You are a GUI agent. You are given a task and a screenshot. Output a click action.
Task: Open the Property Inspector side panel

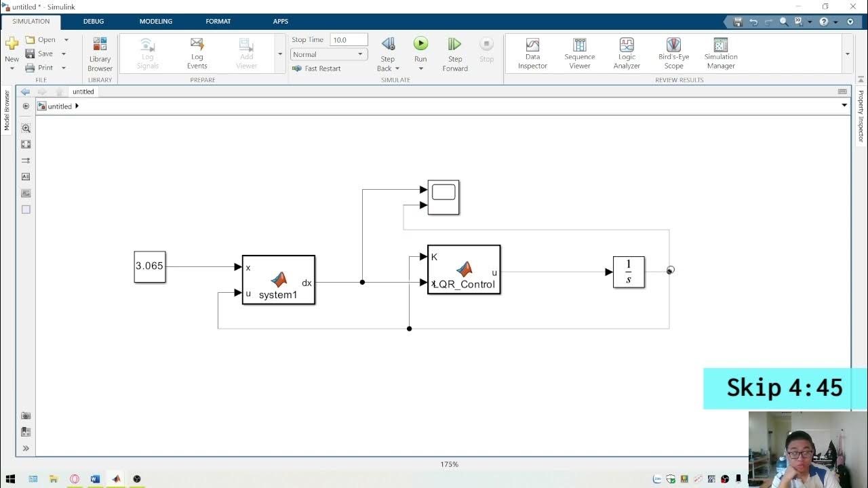click(x=861, y=115)
